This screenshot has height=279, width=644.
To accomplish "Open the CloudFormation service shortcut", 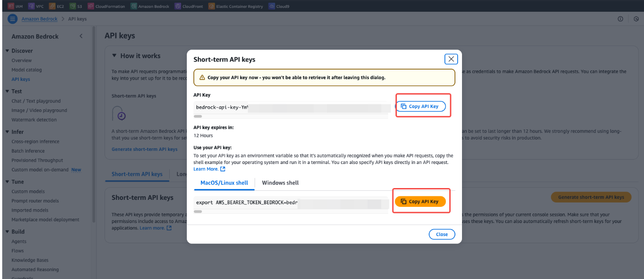I will click(106, 6).
